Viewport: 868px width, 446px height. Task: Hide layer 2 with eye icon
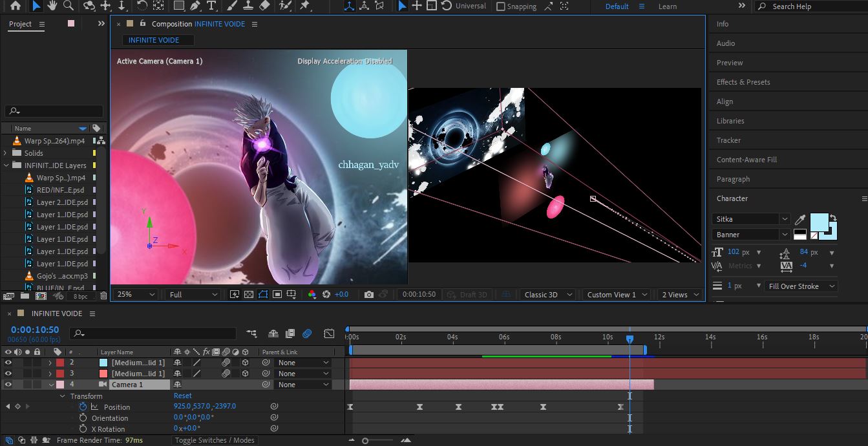(x=8, y=363)
